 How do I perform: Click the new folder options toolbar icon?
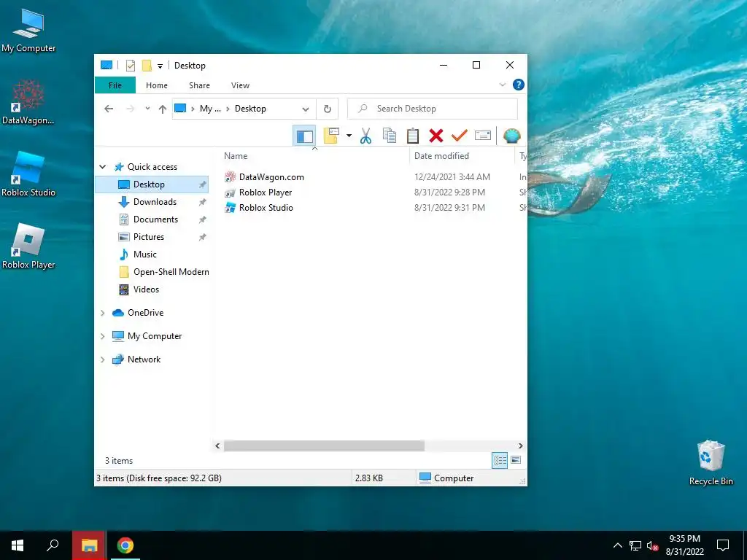tap(331, 136)
